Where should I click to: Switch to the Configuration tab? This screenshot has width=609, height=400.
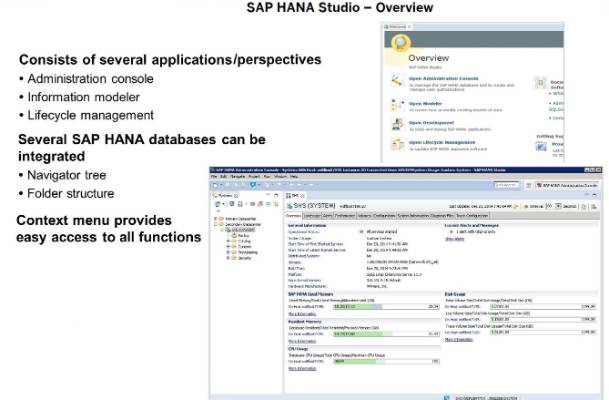(x=384, y=216)
